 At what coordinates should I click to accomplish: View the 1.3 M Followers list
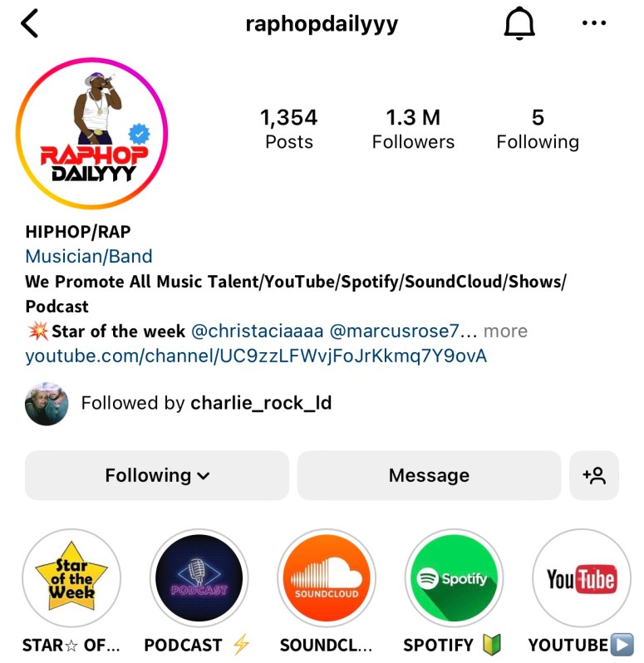[413, 129]
